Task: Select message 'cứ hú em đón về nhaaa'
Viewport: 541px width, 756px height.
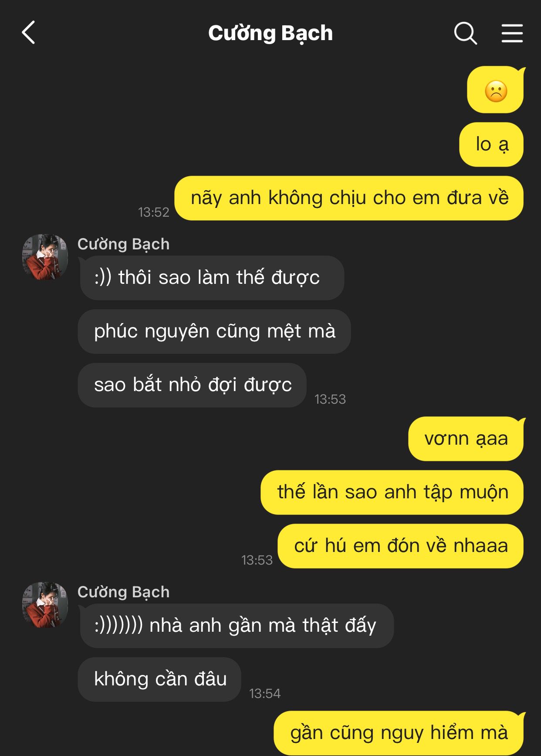Action: point(401,546)
